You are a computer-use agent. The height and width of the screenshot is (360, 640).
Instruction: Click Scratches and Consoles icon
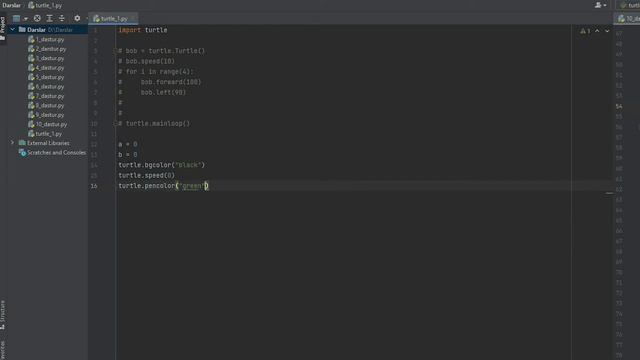click(x=22, y=153)
